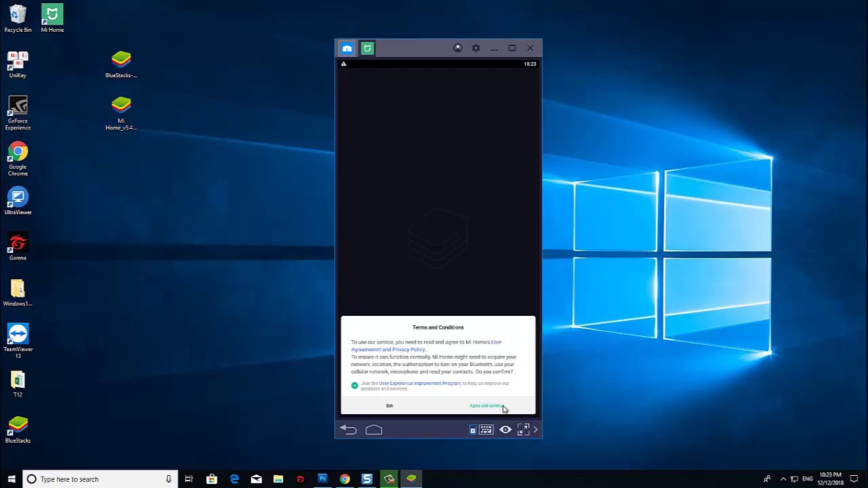Viewport: 868px width, 488px height.
Task: Open Microsoft Store from the taskbar
Action: pos(212,479)
